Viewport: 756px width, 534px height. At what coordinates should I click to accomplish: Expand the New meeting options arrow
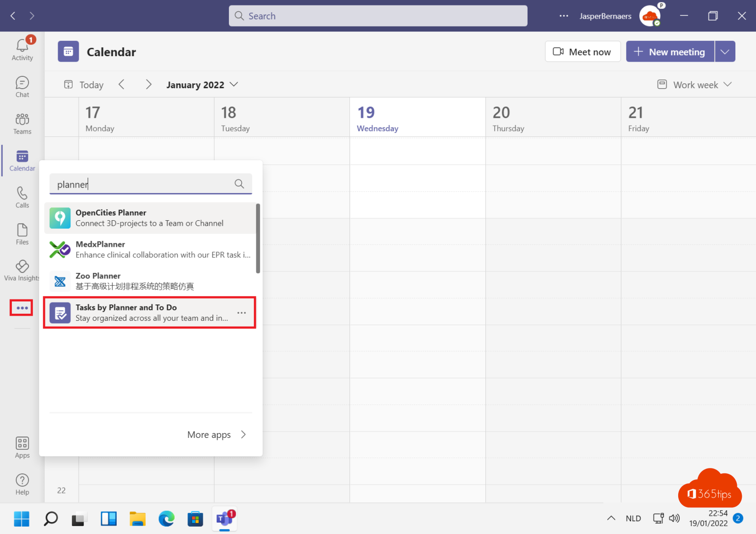(724, 51)
